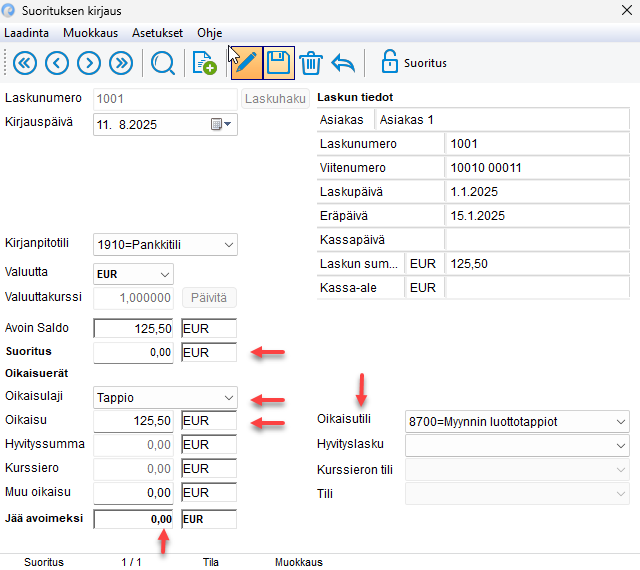Image resolution: width=640 pixels, height=570 pixels.
Task: Click the Viitenumero value 10010 00011
Action: [486, 168]
